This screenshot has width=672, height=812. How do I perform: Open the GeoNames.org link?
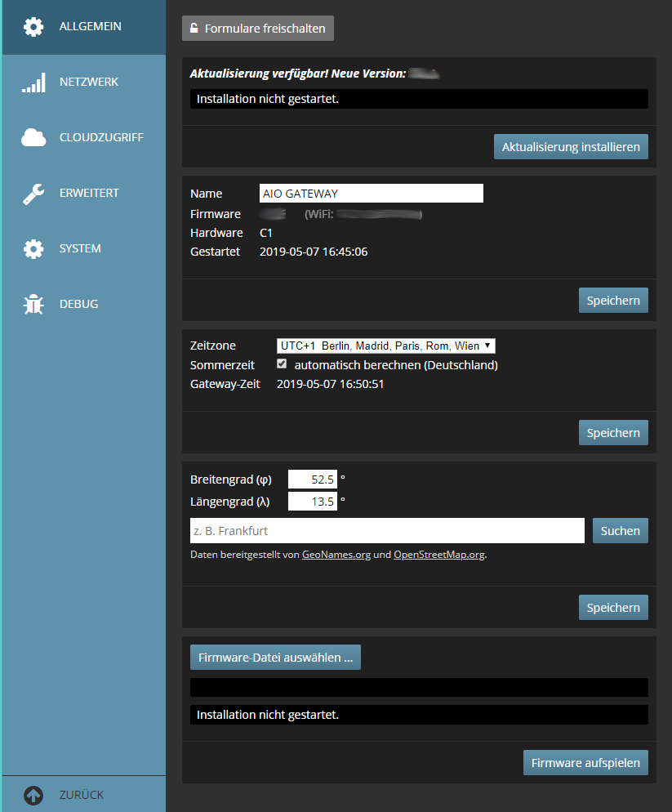336,555
